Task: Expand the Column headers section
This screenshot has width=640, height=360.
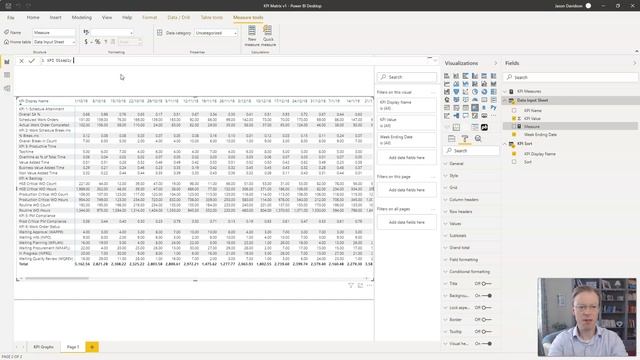Action: pyautogui.click(x=464, y=200)
